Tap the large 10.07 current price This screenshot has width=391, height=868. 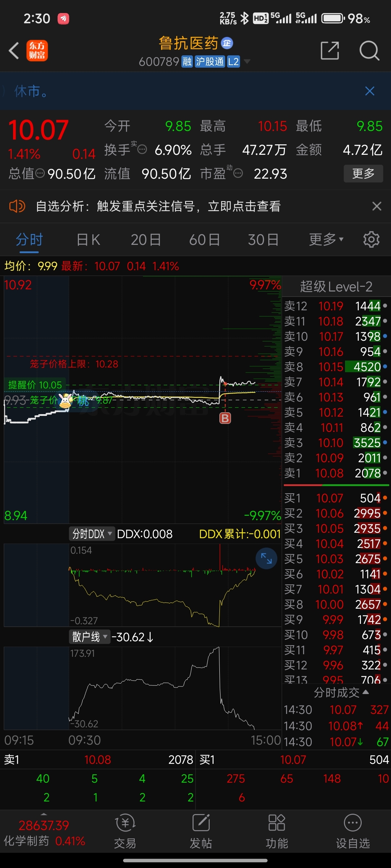point(38,130)
